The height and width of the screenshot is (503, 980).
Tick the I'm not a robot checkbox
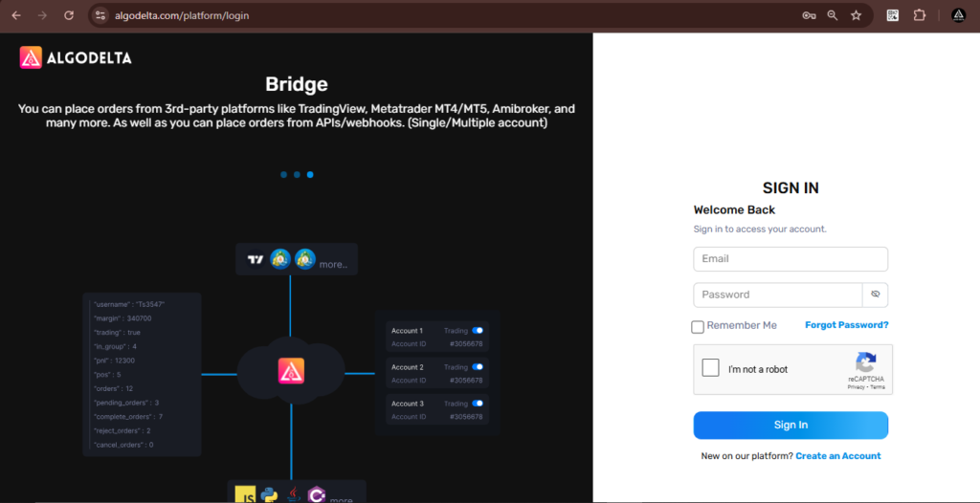point(711,367)
